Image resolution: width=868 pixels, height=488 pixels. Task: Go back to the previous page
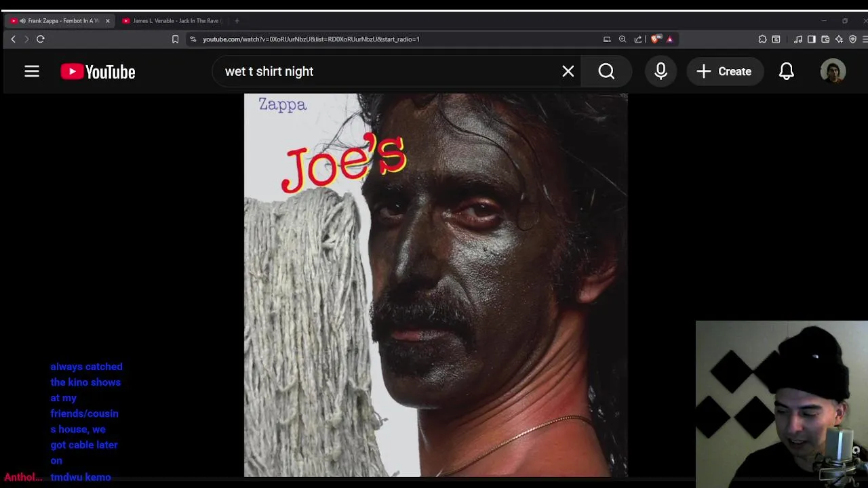coord(13,39)
